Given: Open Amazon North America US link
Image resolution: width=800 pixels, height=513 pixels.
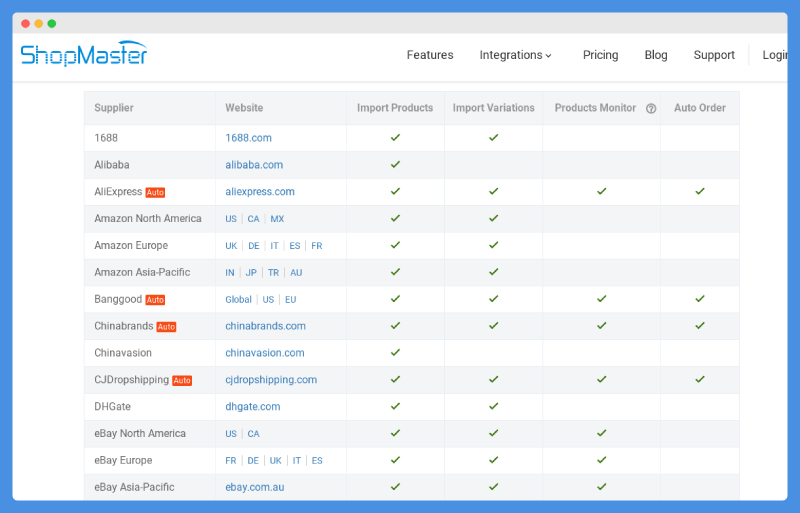Looking at the screenshot, I should pos(231,219).
